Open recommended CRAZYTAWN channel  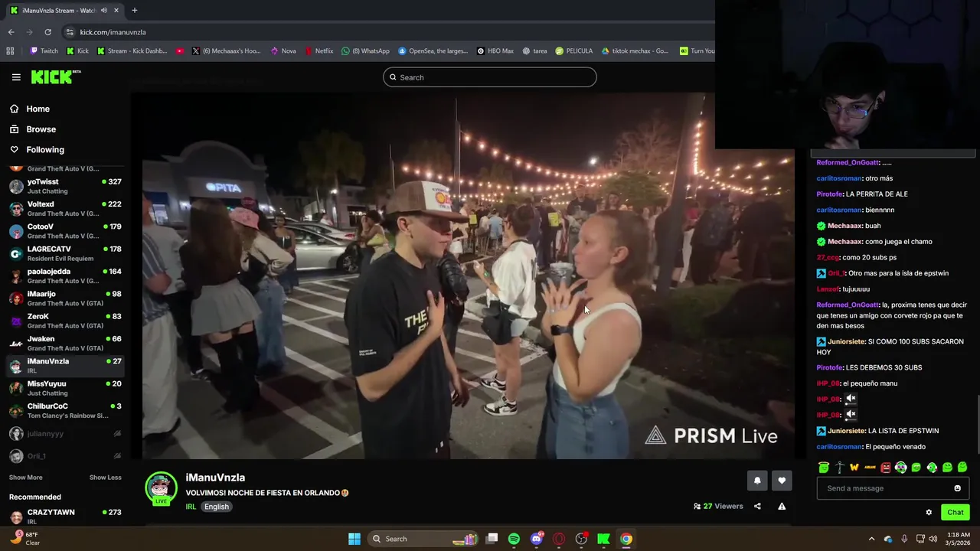coord(64,517)
